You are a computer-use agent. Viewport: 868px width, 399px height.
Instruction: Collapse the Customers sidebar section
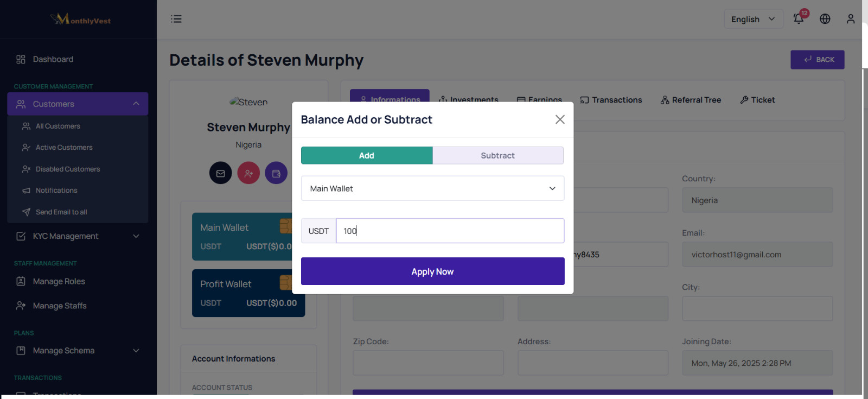tap(136, 104)
